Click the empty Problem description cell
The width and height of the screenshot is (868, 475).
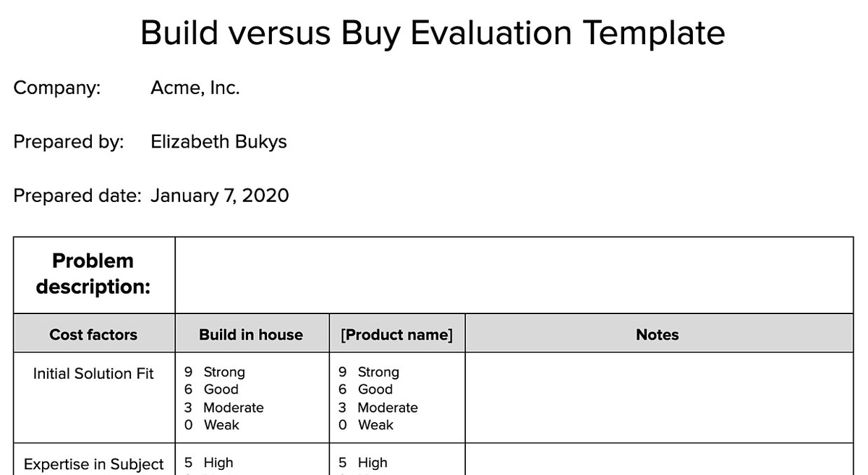pos(514,274)
